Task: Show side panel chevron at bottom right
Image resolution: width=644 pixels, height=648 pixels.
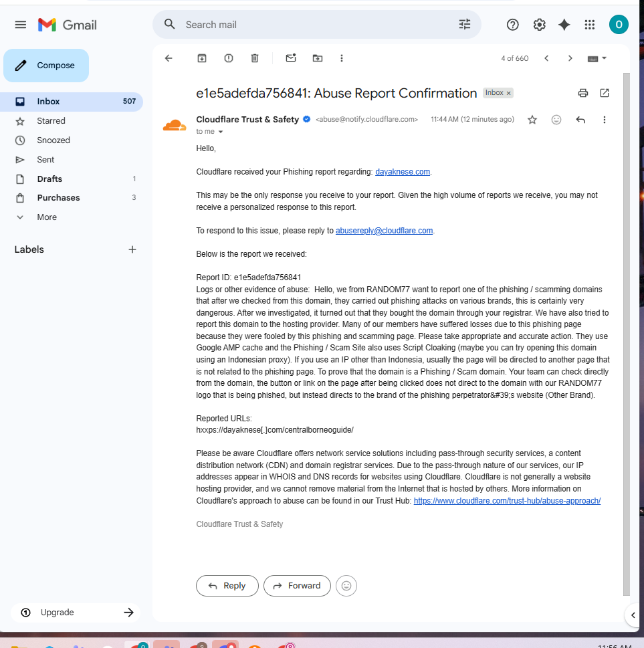Action: pyautogui.click(x=633, y=615)
